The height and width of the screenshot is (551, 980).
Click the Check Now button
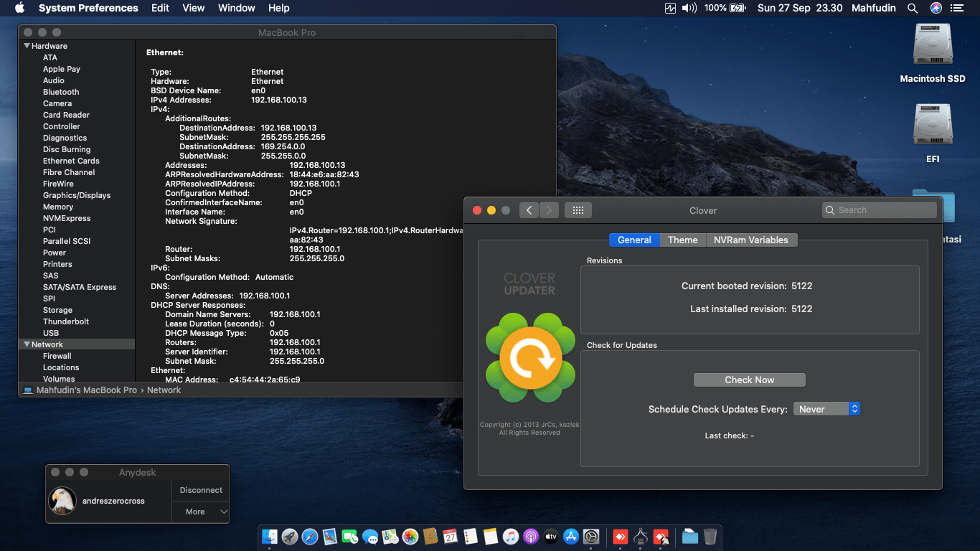[x=750, y=380]
